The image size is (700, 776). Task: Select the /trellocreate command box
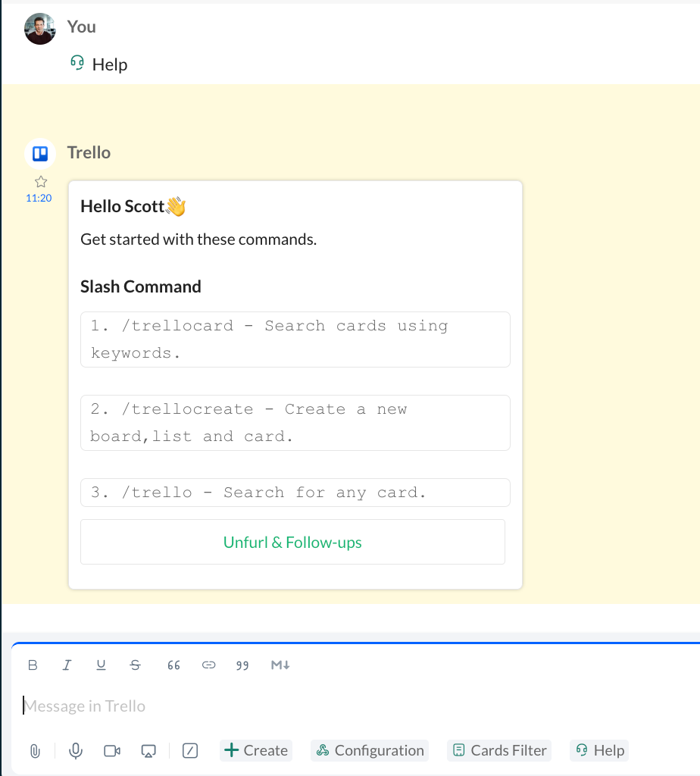(x=295, y=423)
